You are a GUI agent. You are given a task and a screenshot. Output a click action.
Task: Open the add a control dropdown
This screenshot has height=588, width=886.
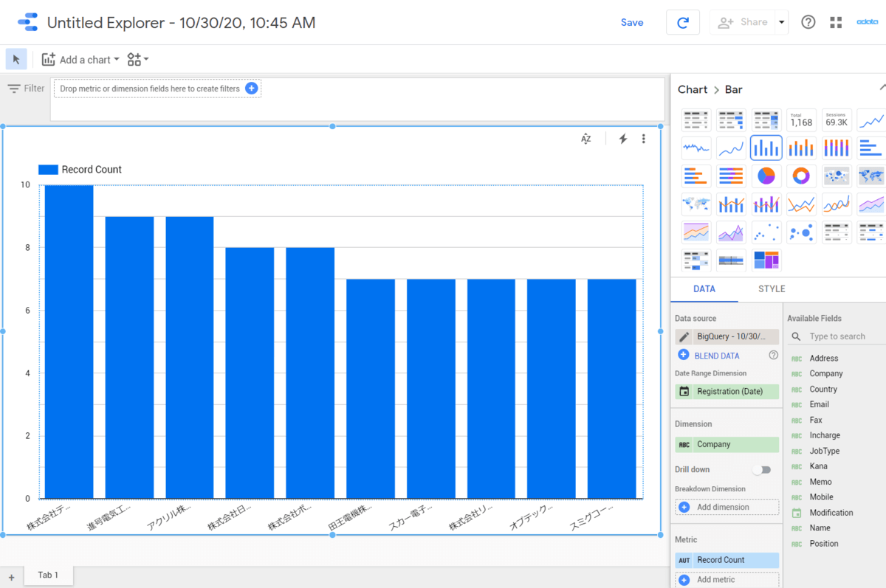pyautogui.click(x=138, y=60)
